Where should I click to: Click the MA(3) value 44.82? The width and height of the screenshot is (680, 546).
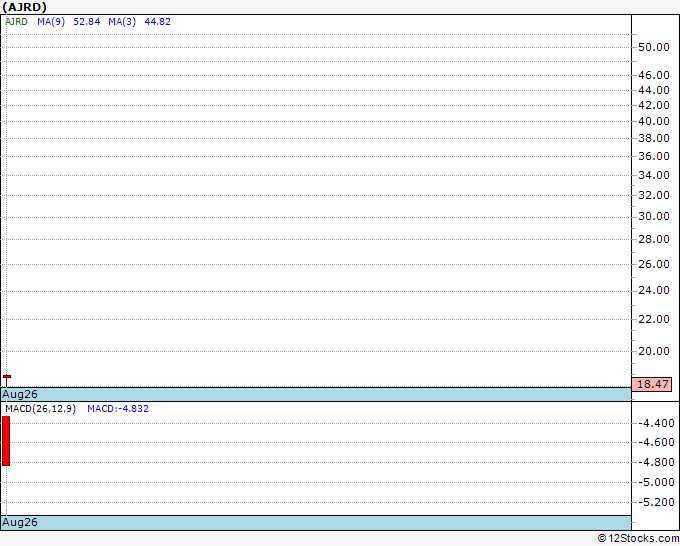[157, 22]
